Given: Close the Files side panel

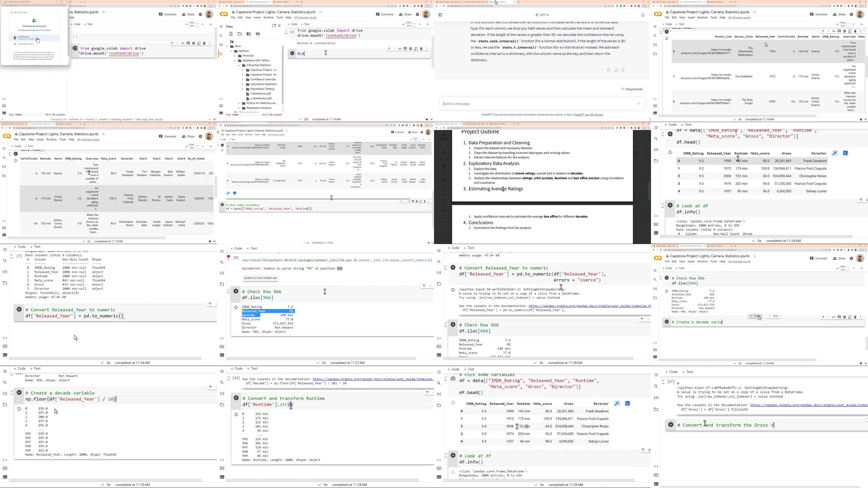Looking at the screenshot, I should 279,26.
